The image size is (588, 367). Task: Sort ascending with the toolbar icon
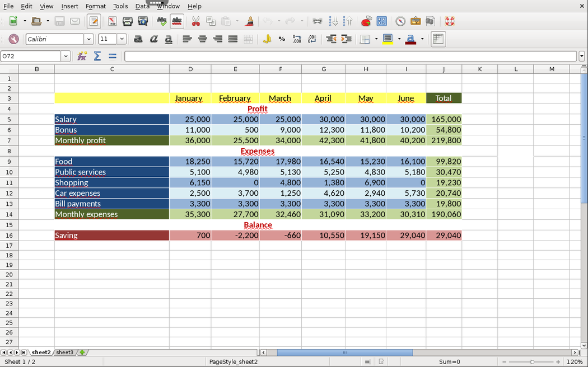334,21
